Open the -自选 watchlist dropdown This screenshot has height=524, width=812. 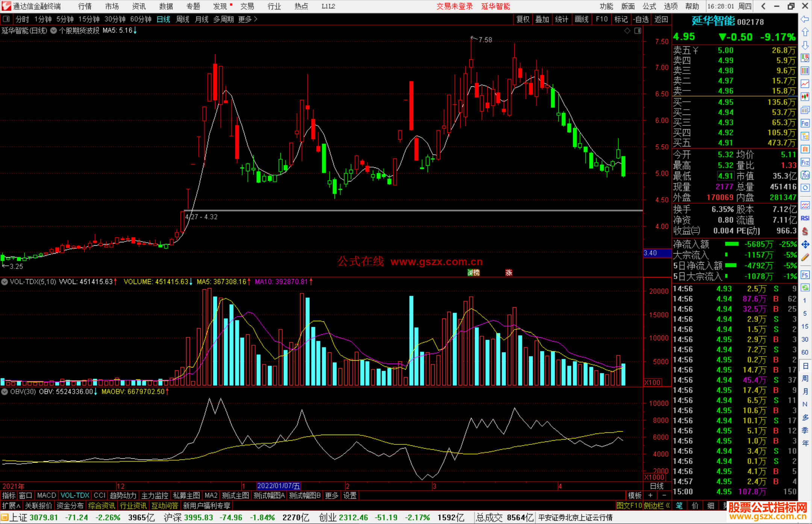point(641,19)
